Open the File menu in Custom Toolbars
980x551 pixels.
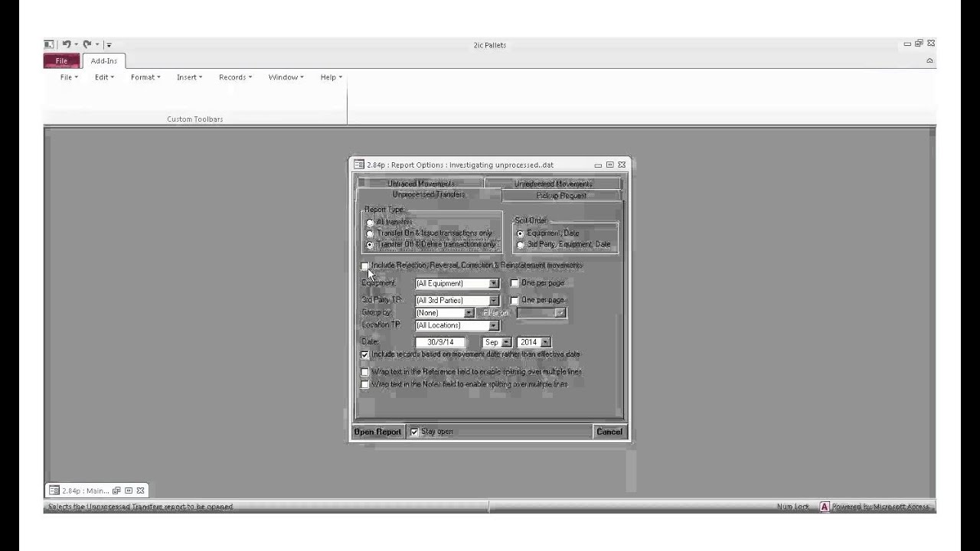(x=69, y=77)
